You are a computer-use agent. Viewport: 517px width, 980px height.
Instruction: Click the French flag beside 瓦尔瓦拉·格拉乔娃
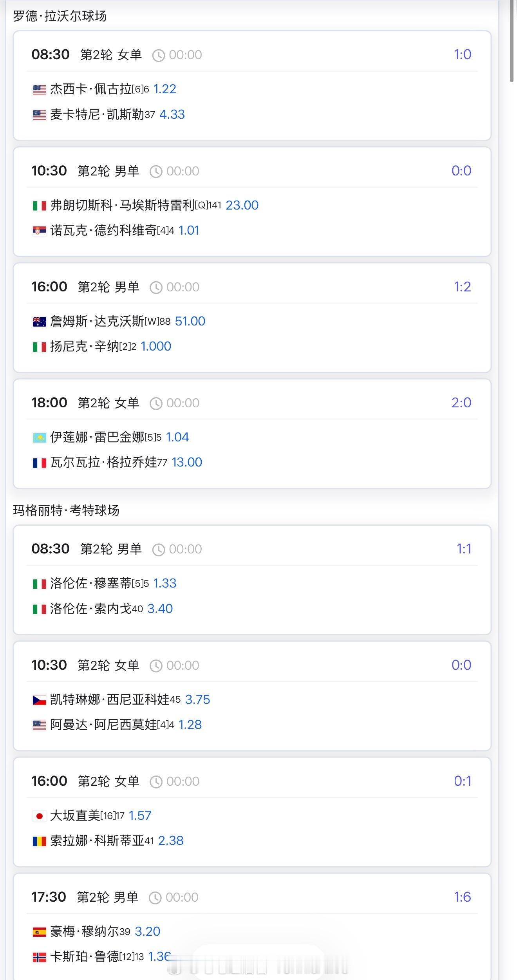[39, 463]
